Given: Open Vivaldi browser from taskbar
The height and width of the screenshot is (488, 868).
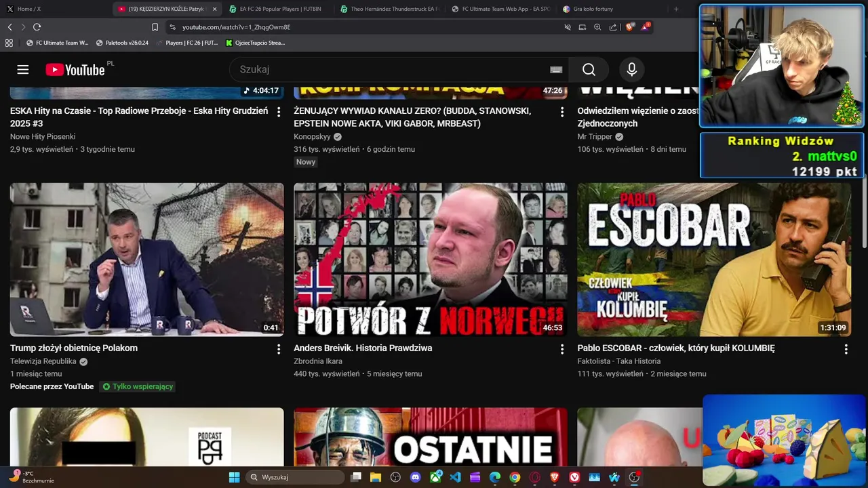Looking at the screenshot, I should (x=574, y=477).
